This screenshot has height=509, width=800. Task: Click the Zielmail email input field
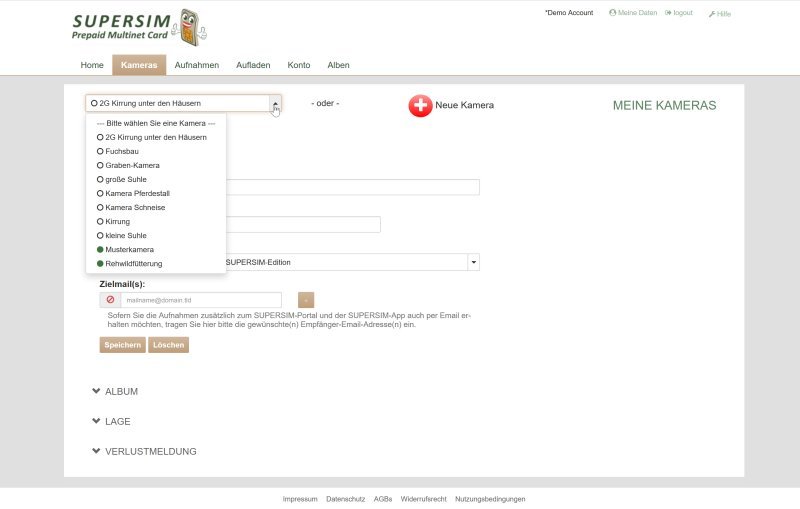[x=200, y=300]
